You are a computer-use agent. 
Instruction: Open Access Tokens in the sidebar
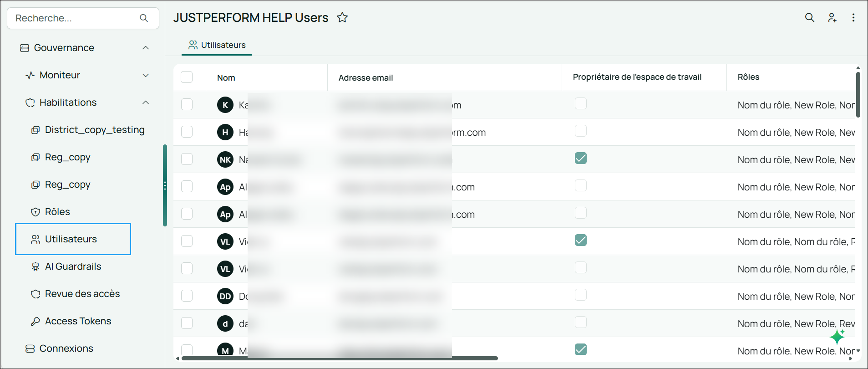[78, 321]
